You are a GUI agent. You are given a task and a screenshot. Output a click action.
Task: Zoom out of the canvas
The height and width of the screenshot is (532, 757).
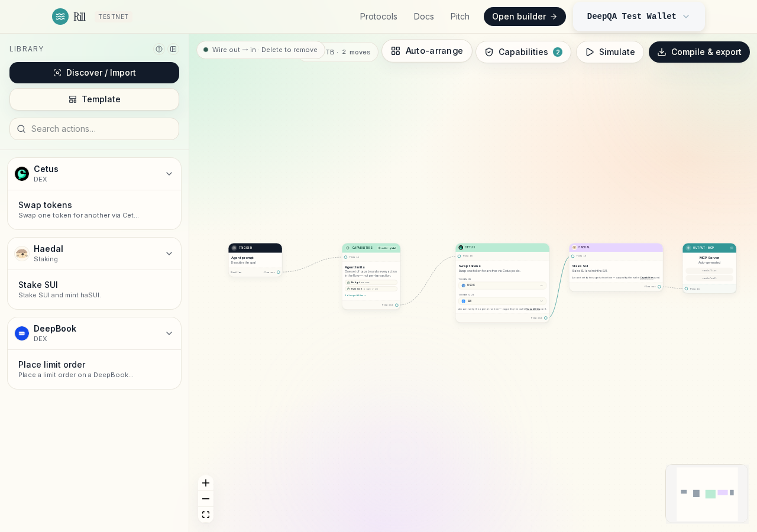(206, 499)
